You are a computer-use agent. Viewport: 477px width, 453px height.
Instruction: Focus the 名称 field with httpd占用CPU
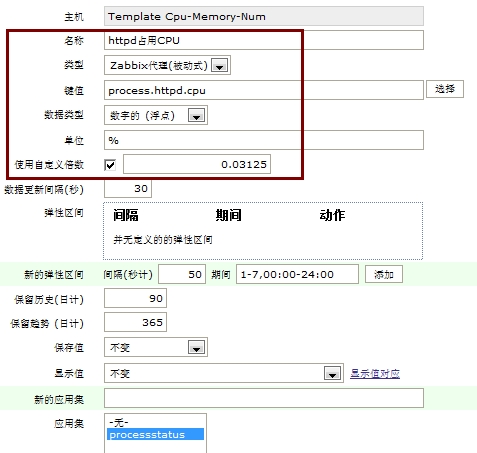pos(264,40)
